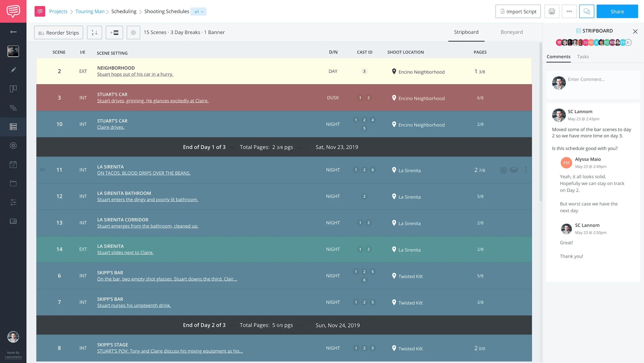The image size is (644, 363).
Task: Click the print icon in the top toolbar
Action: point(552,11)
